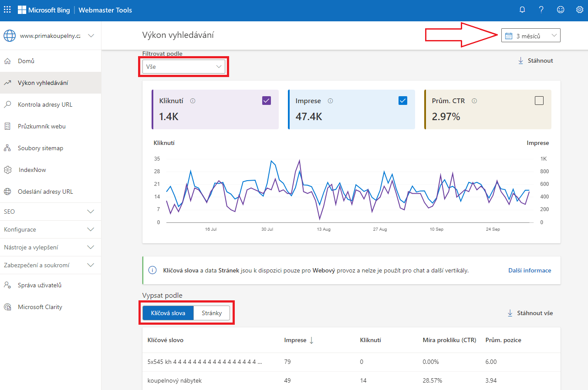588x390 pixels.
Task: Enable the Prům. CTR metric checkbox
Action: point(539,101)
